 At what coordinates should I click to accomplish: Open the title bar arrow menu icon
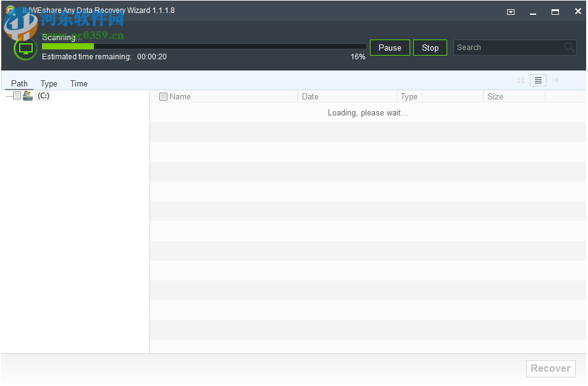tap(511, 12)
